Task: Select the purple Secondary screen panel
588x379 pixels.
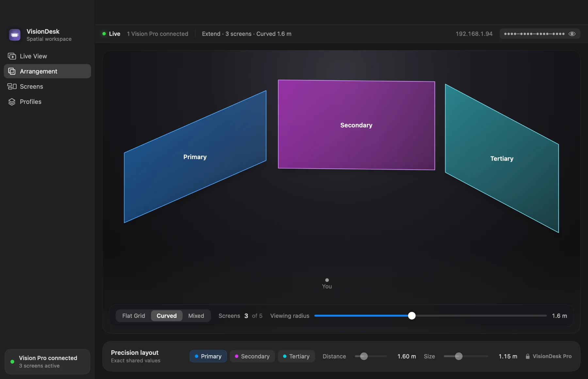Action: (356, 125)
